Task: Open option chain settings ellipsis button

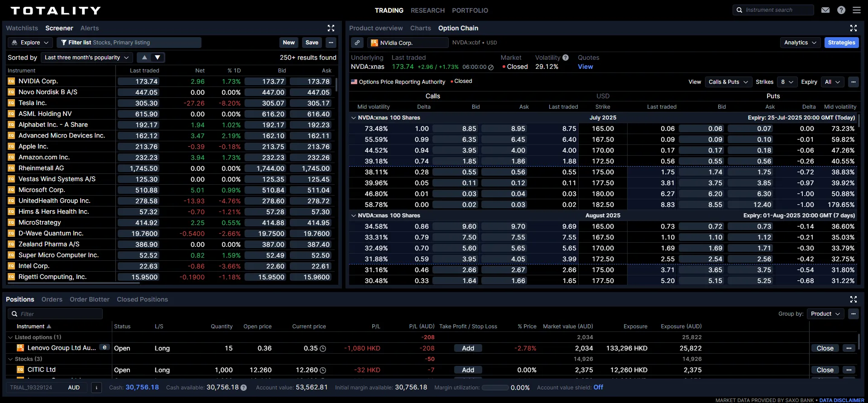Action: tap(854, 82)
